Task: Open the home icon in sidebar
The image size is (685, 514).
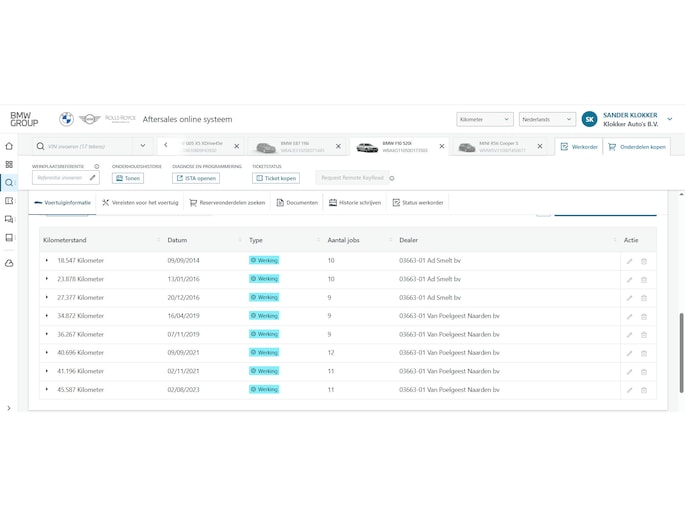Action: tap(9, 146)
